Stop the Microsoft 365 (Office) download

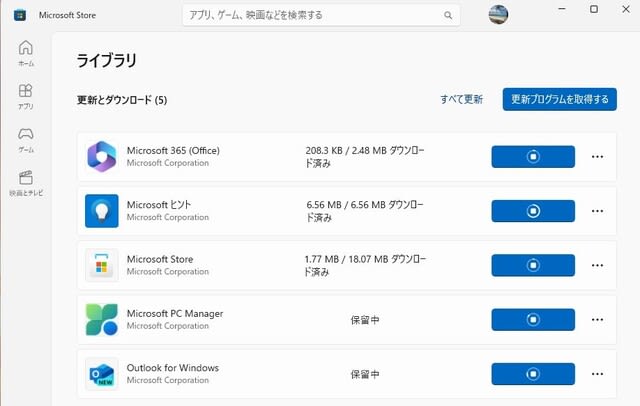(533, 157)
